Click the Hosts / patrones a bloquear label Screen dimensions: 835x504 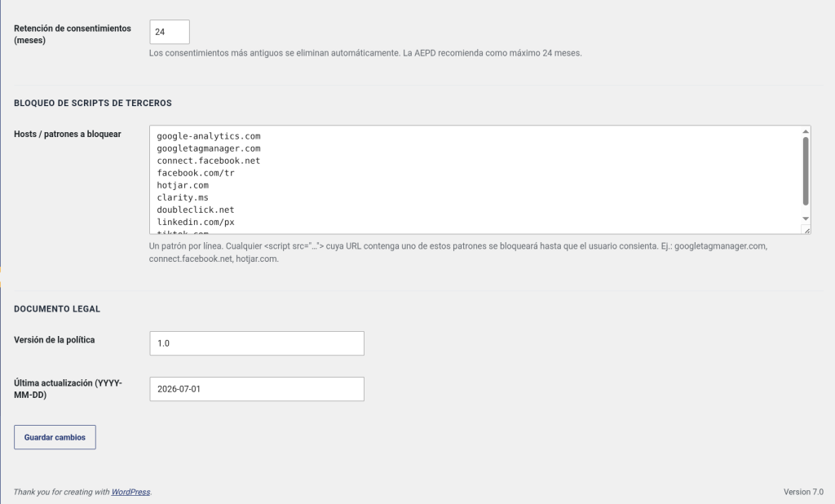click(x=68, y=135)
